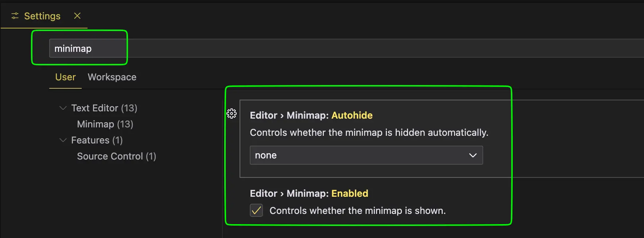This screenshot has width=644, height=238.
Task: Click the Features (1) label
Action: coord(97,140)
